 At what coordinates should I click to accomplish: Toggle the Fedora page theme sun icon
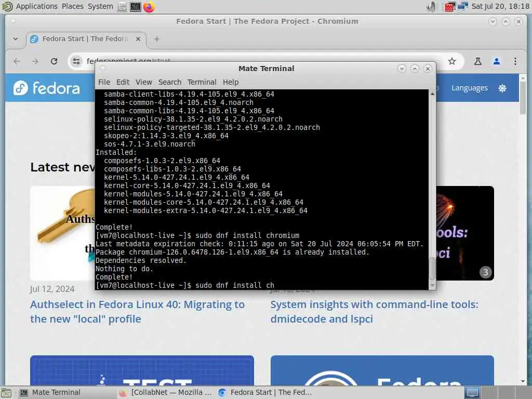coord(502,88)
